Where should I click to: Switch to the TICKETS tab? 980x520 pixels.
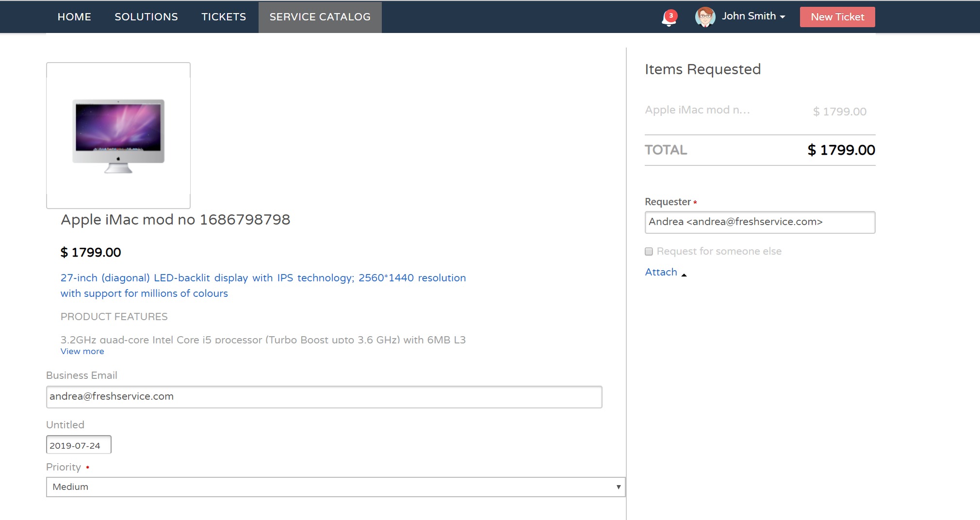(x=224, y=17)
